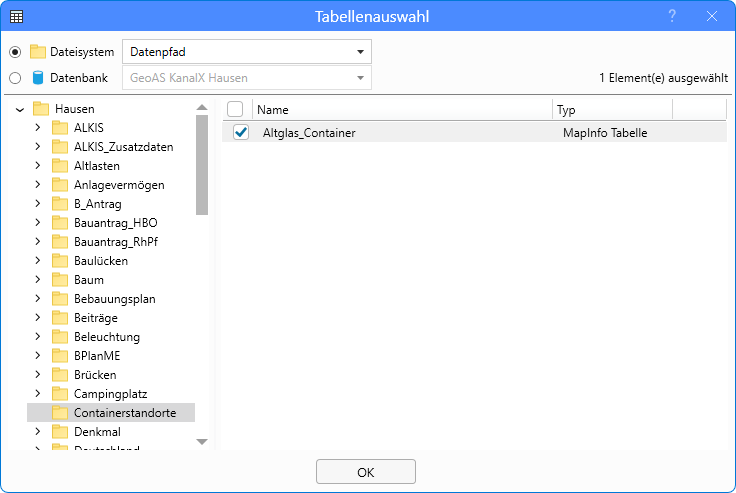Viewport: 736px width, 493px height.
Task: Click the folder tree scrollbar down arrow
Action: coord(202,441)
